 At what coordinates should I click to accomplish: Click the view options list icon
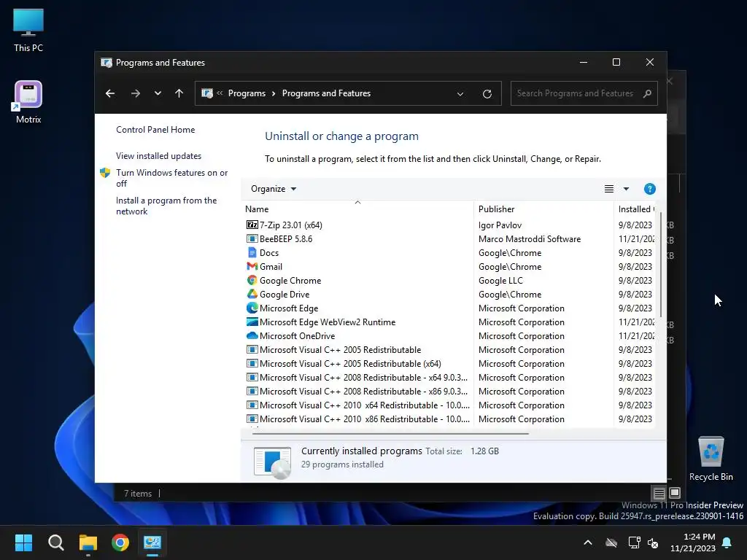609,189
